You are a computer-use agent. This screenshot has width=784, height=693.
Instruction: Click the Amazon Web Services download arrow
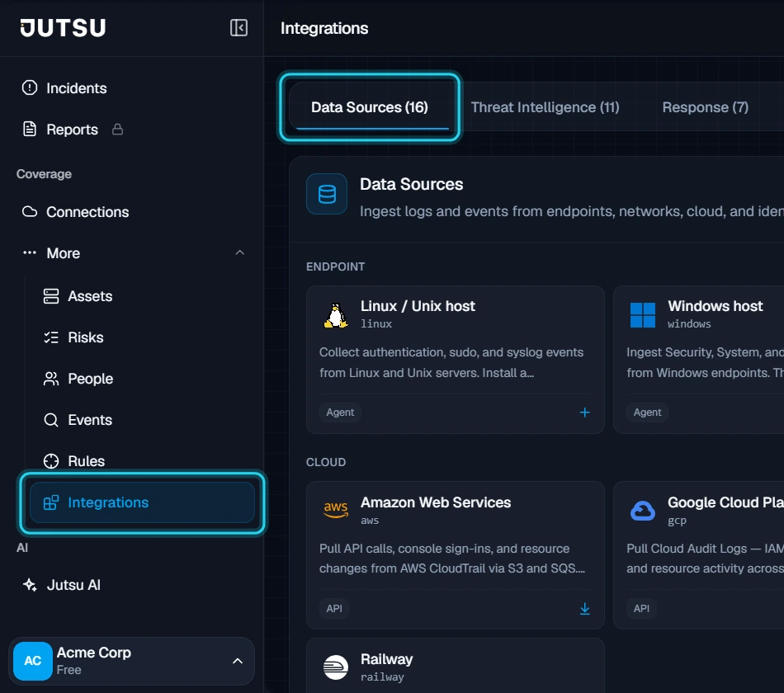tap(584, 609)
